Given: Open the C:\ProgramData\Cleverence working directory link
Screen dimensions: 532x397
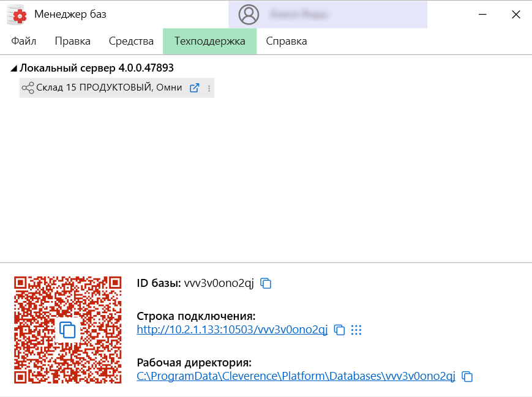Looking at the screenshot, I should click(x=296, y=376).
